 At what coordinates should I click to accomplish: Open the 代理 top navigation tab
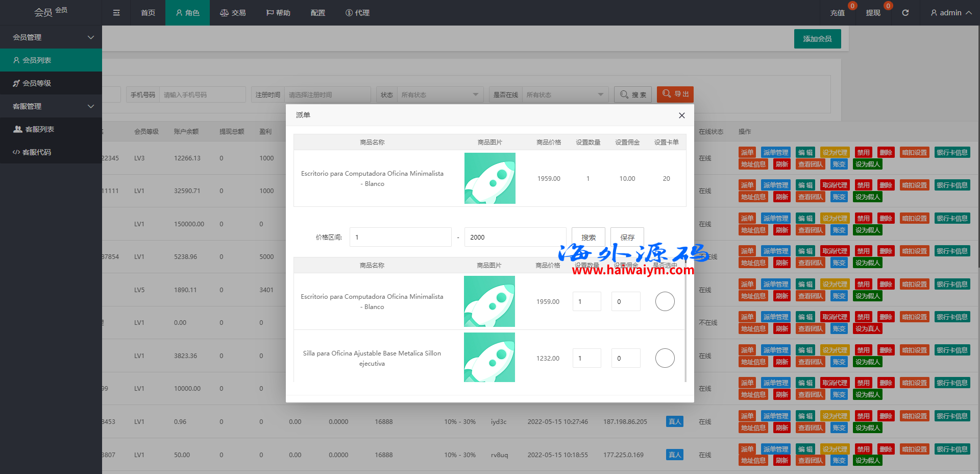click(357, 13)
